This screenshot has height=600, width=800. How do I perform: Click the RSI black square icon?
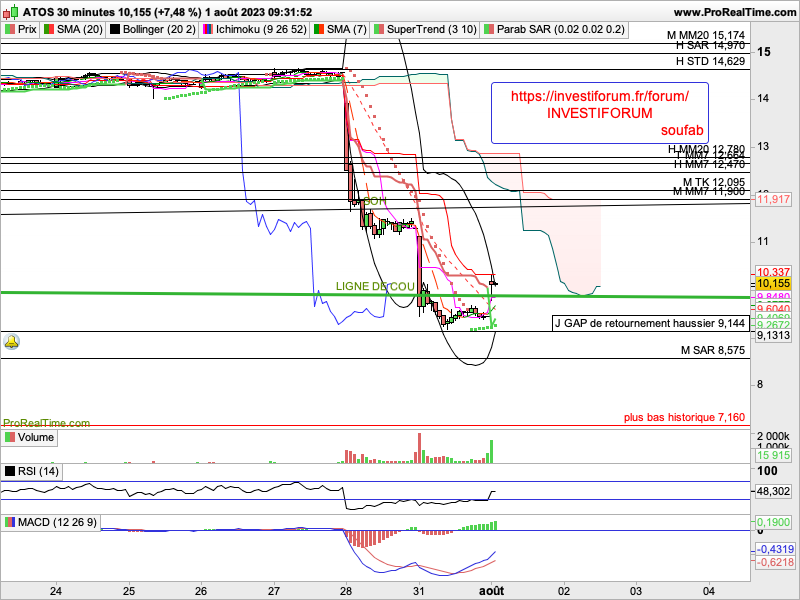click(10, 471)
